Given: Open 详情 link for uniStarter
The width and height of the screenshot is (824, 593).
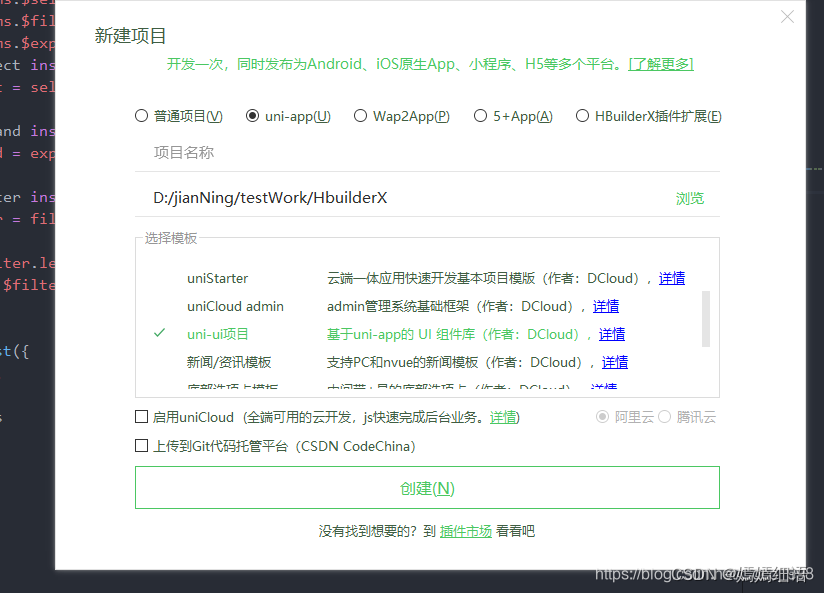Looking at the screenshot, I should point(672,278).
